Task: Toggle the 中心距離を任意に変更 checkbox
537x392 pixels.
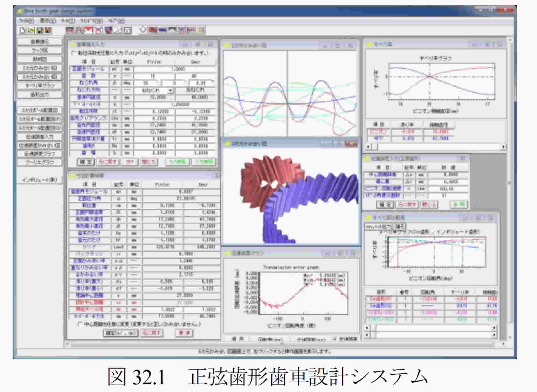Action: pos(80,324)
